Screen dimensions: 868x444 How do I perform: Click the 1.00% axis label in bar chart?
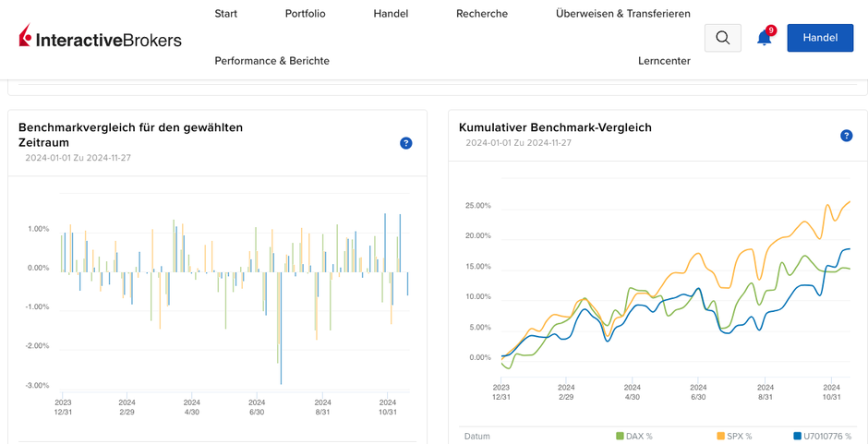[x=39, y=229]
